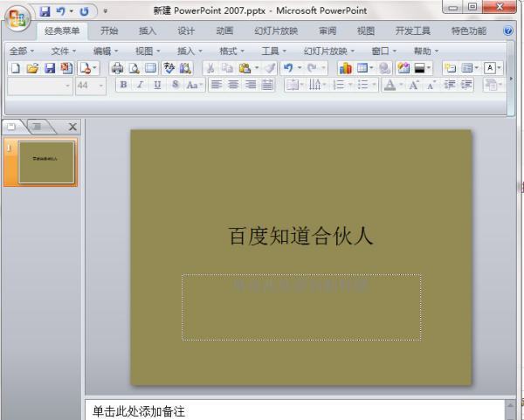The width and height of the screenshot is (524, 420).
Task: Open the slide design themes icon
Action: pos(403,68)
